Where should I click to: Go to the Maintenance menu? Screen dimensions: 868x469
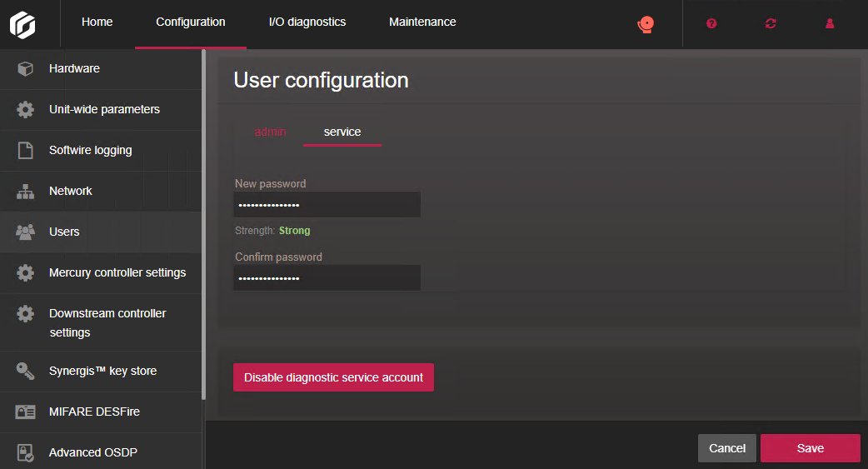pos(422,22)
